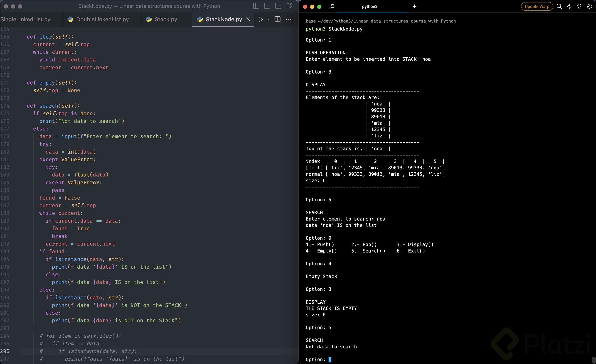Image resolution: width=596 pixels, height=364 pixels.
Task: Run the Python file with play icon
Action: coord(261,19)
